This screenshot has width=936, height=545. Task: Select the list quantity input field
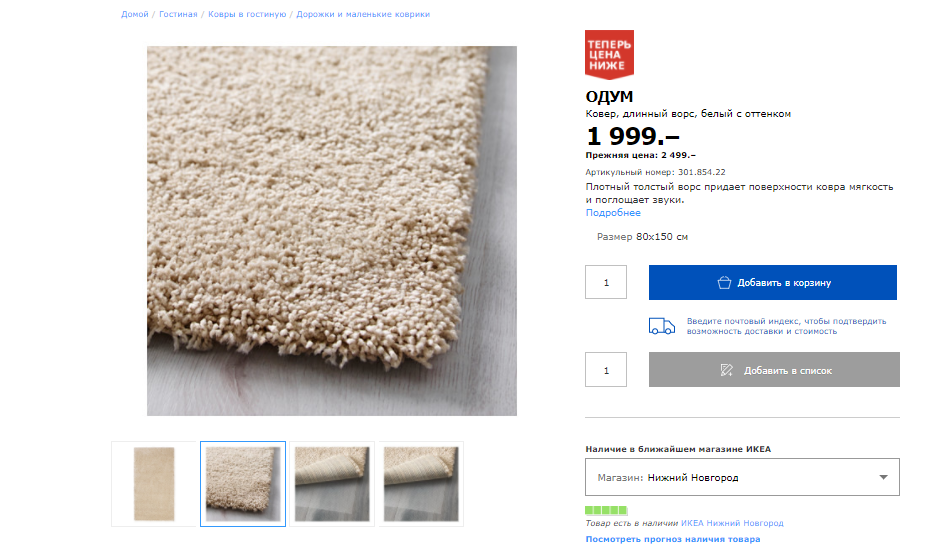[606, 370]
